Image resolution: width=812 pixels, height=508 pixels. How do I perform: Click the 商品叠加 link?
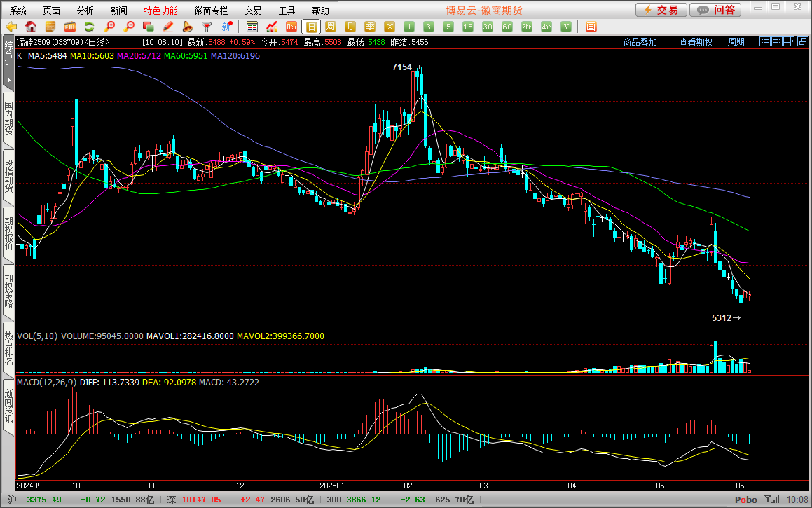[x=640, y=42]
